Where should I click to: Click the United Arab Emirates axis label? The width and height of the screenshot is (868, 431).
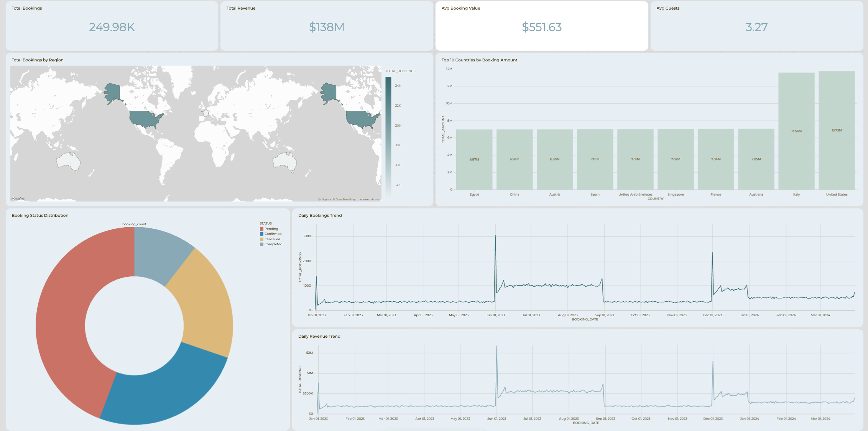[x=635, y=195]
